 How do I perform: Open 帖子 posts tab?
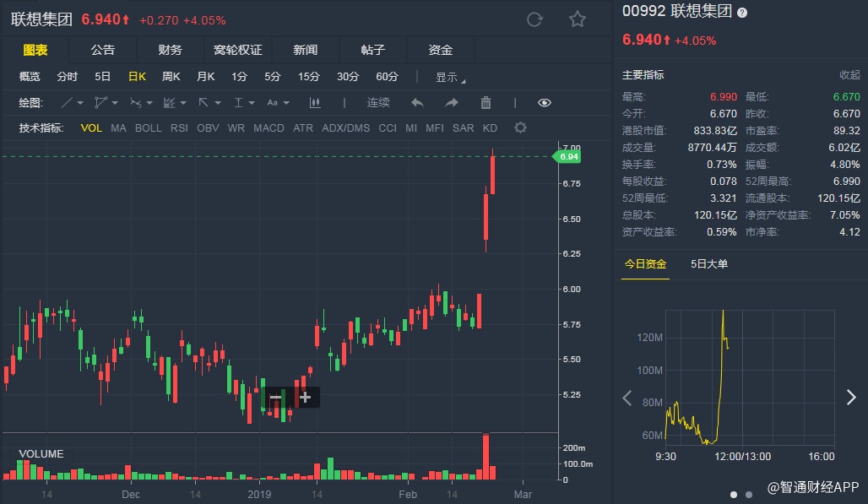373,50
